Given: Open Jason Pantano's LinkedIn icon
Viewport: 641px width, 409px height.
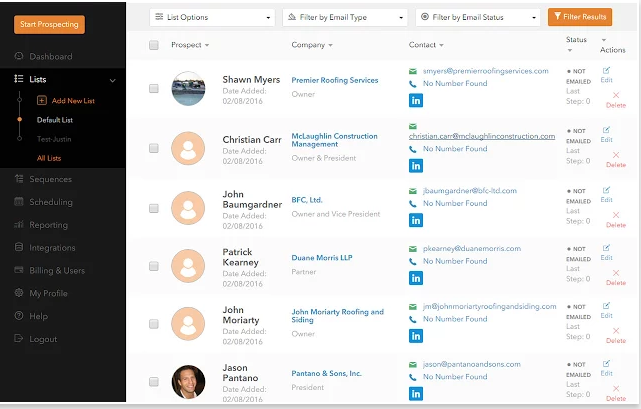Looking at the screenshot, I should pyautogui.click(x=416, y=393).
